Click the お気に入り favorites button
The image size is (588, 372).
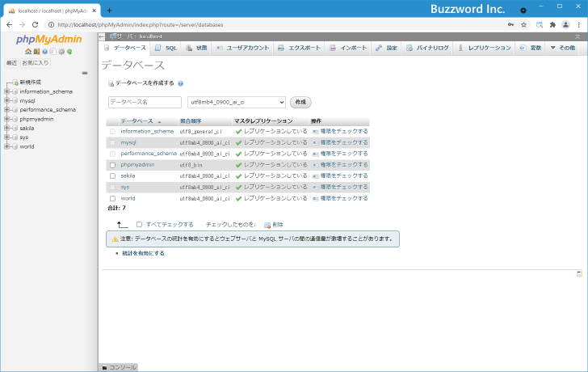(x=36, y=63)
